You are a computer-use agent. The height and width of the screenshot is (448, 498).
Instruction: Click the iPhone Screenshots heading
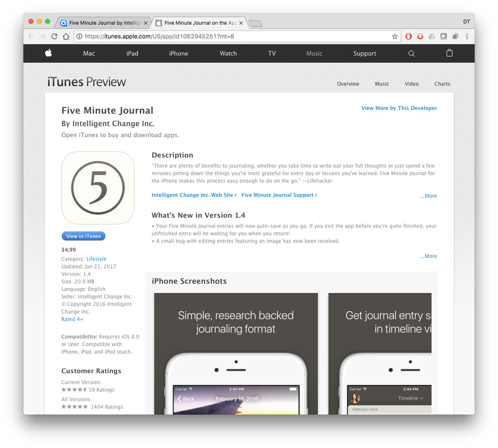click(x=189, y=281)
